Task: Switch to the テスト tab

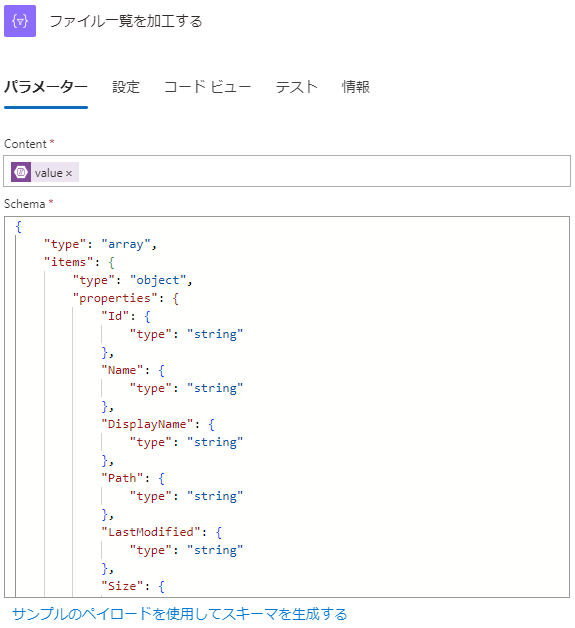Action: tap(296, 87)
